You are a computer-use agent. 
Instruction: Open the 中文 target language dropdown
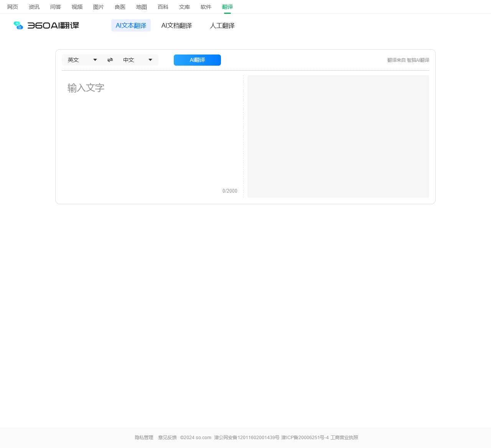click(138, 60)
